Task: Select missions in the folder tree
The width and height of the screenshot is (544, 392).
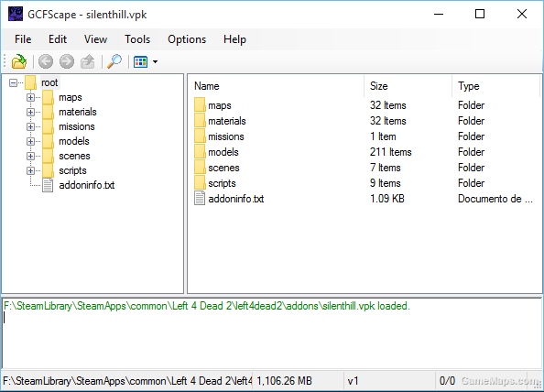Action: pos(76,126)
